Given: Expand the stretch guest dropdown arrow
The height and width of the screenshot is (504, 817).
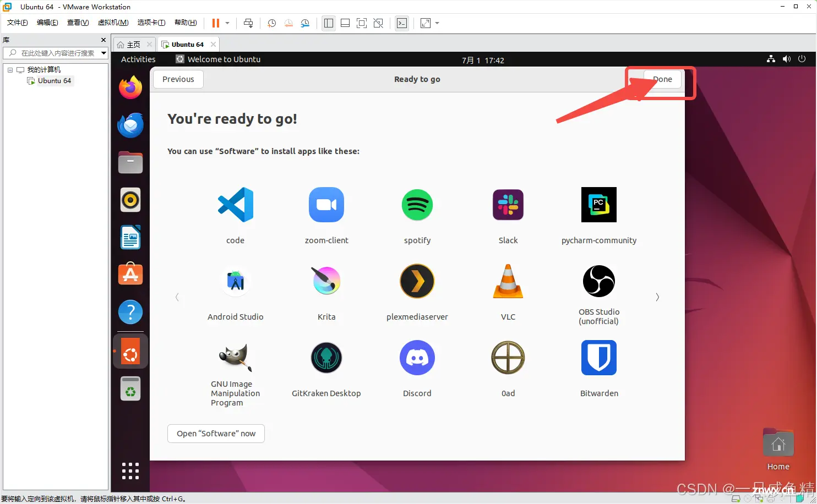Looking at the screenshot, I should [437, 23].
